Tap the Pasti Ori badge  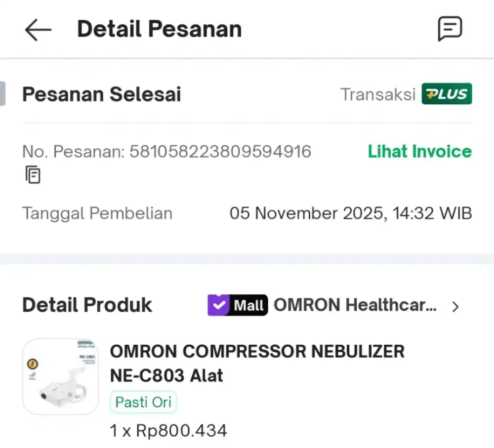143,402
